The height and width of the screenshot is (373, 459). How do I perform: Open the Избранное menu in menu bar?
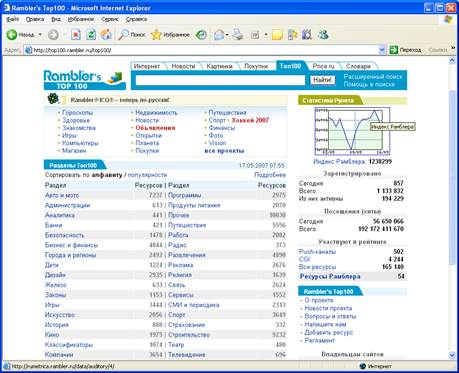tap(81, 19)
